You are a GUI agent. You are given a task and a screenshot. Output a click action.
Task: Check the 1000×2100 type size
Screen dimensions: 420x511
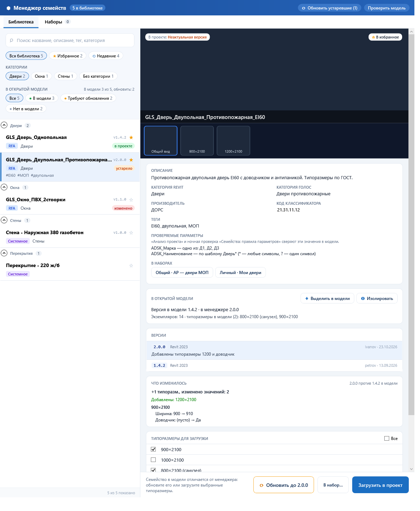(153, 460)
